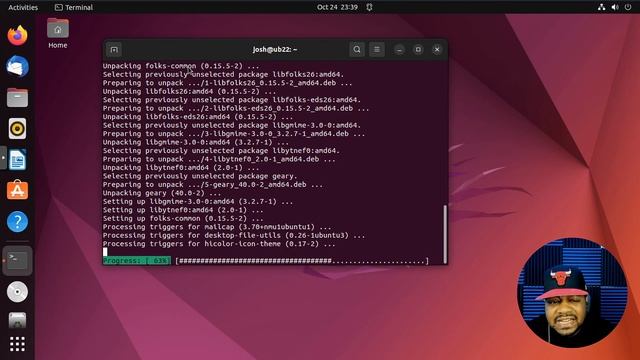
Task: Click 'Selecting previously unselected package geary.' line
Action: (200, 176)
